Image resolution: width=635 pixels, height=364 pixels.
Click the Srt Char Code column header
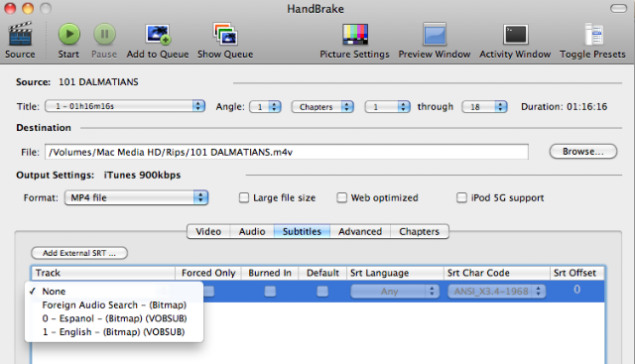[497, 273]
